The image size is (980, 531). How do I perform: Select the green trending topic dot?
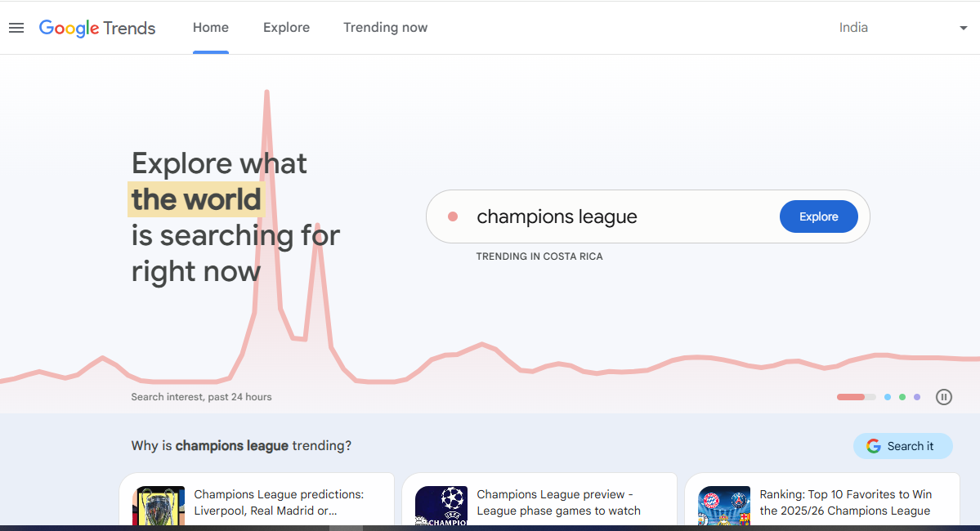click(902, 396)
